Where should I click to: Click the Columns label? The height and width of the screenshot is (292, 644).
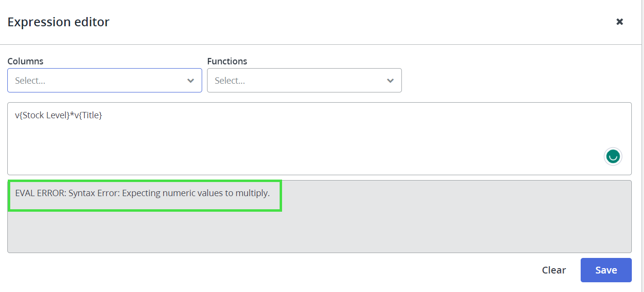pos(25,61)
